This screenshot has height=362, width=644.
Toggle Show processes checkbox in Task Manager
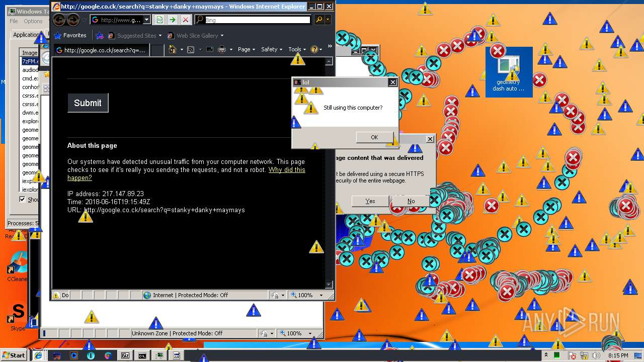(x=22, y=199)
